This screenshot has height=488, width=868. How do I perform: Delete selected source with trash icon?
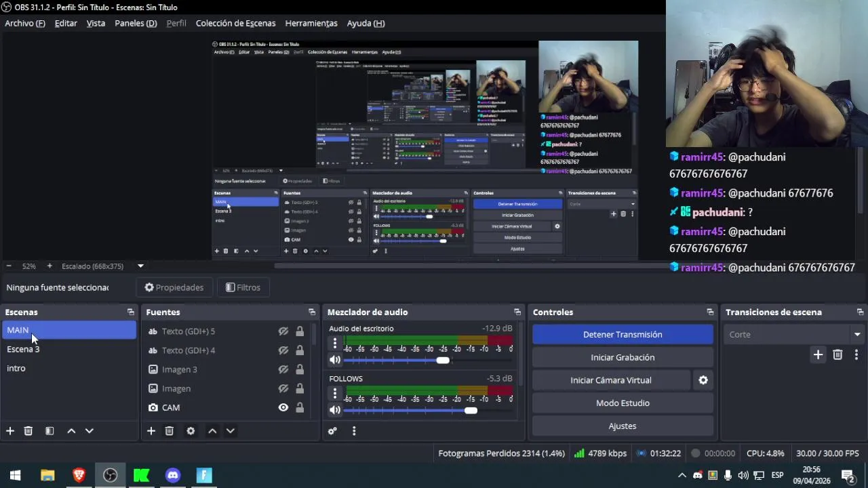[170, 431]
